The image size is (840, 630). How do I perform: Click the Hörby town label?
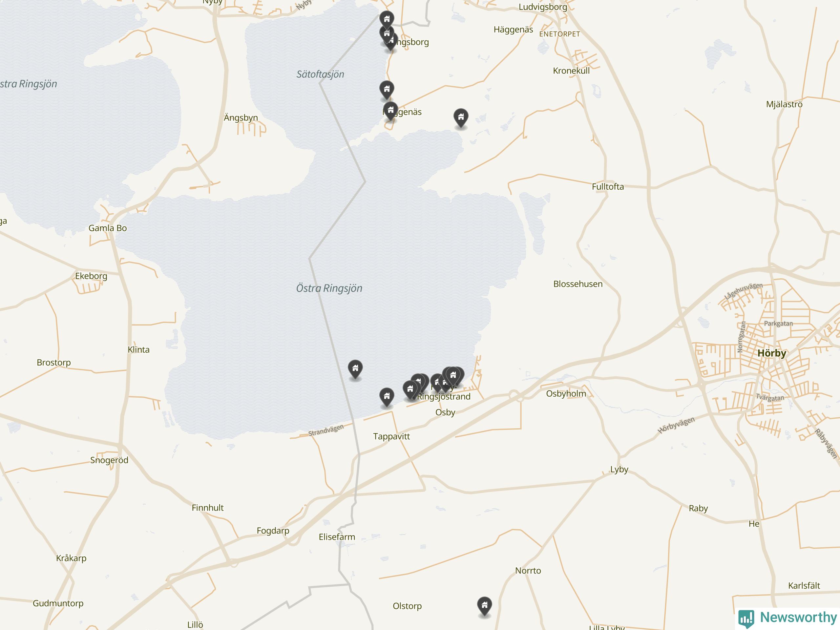[x=772, y=353]
